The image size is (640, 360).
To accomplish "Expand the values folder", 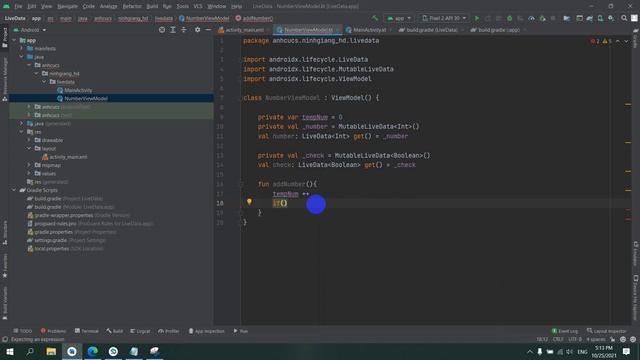I will click(29, 173).
